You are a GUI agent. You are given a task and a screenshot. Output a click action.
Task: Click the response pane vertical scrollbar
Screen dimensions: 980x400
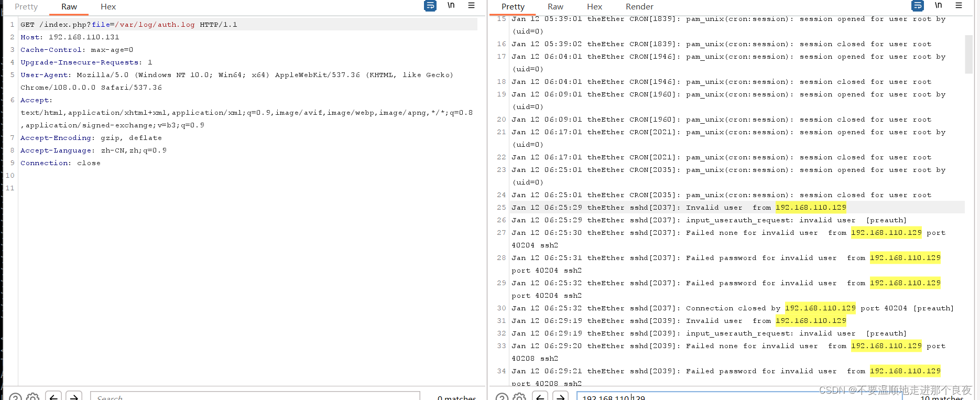pos(968,54)
